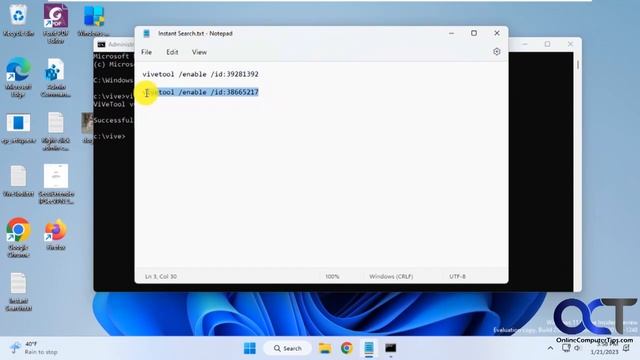Open the Windows Start button

tap(249, 348)
